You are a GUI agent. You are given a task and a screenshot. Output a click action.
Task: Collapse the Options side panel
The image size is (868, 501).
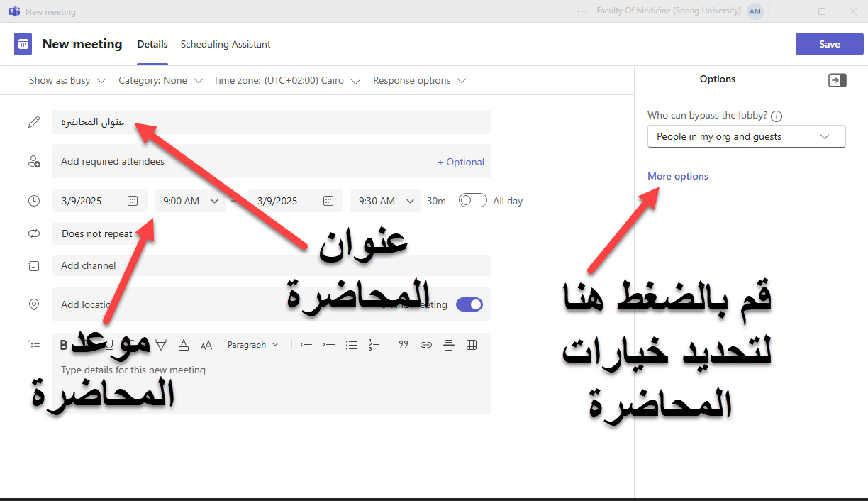click(x=837, y=80)
